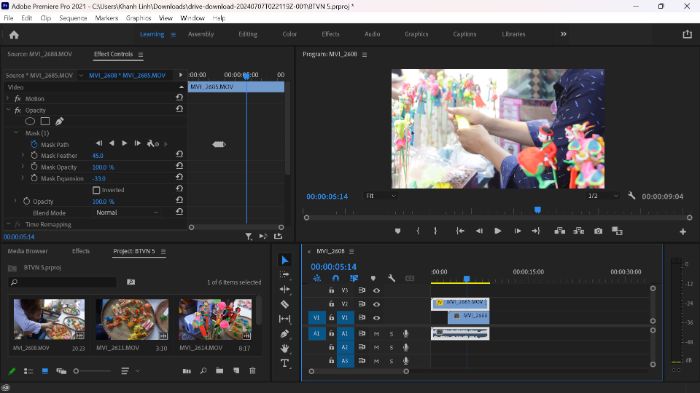Toggle Mask Feather animation stopwatch
Viewport: 700px width, 393px height.
point(34,155)
